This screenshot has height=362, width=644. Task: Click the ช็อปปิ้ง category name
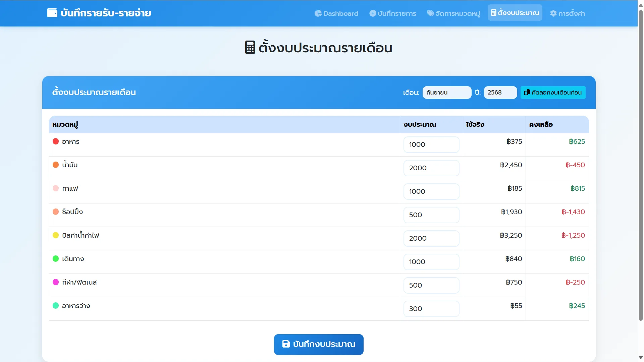72,212
